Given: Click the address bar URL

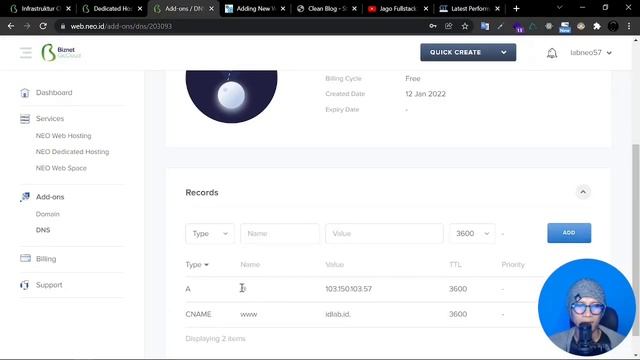Looking at the screenshot, I should pos(121,26).
